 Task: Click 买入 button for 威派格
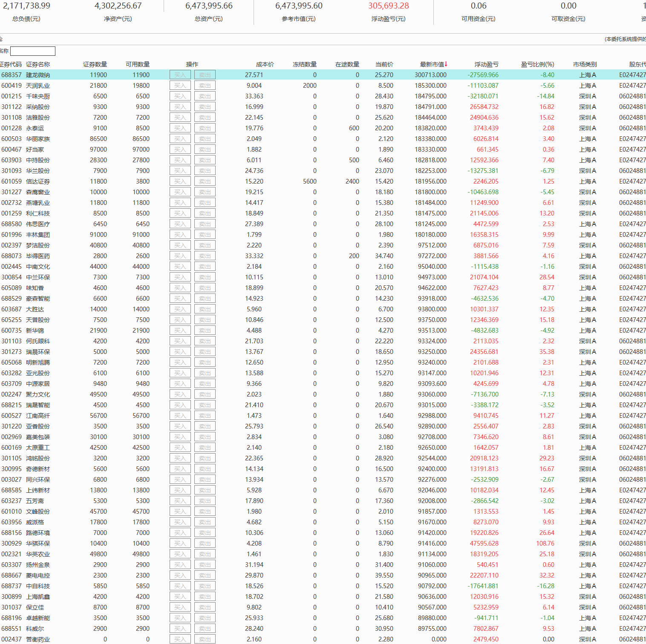180,522
